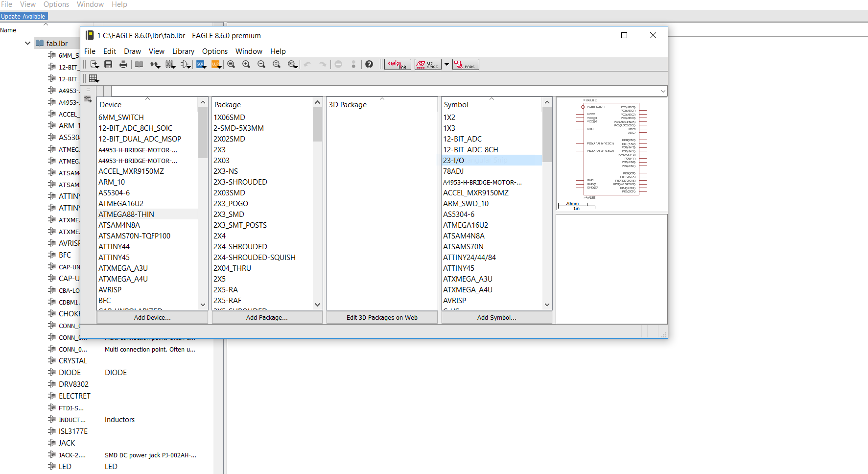Open the Options menu in library window
The width and height of the screenshot is (868, 474).
coord(215,51)
